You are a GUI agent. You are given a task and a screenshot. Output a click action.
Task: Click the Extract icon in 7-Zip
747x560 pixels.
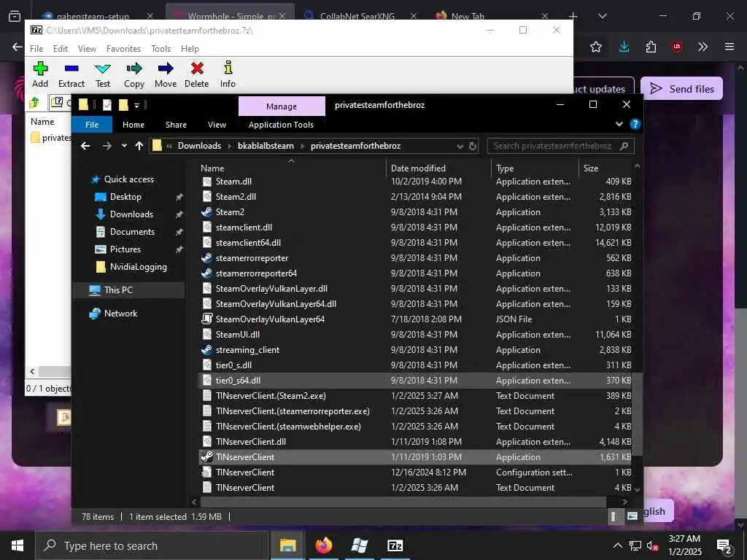coord(71,69)
